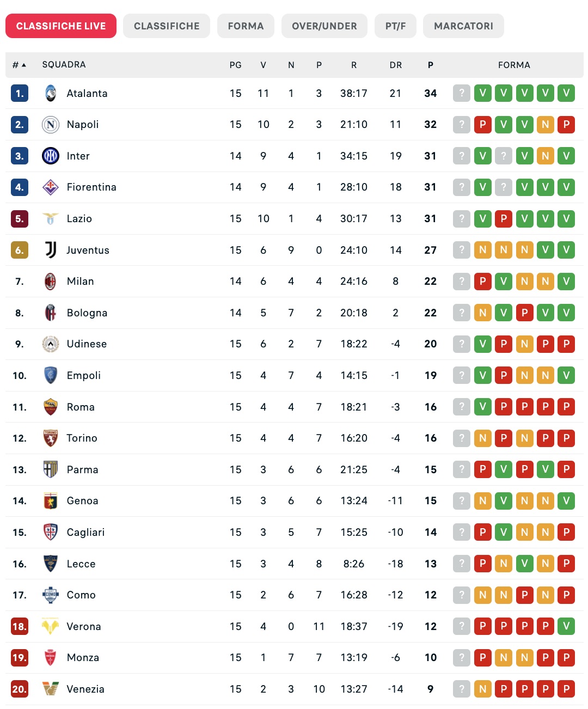Viewport: 588px width, 709px height.
Task: Open the Bologna team link
Action: point(87,313)
